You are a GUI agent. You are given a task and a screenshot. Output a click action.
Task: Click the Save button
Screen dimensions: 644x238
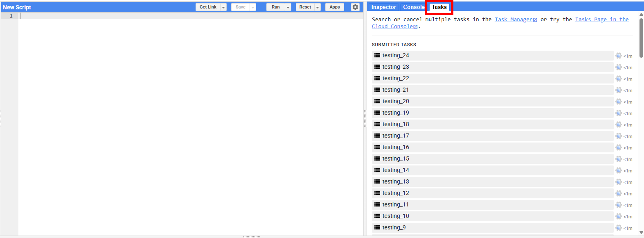(240, 7)
